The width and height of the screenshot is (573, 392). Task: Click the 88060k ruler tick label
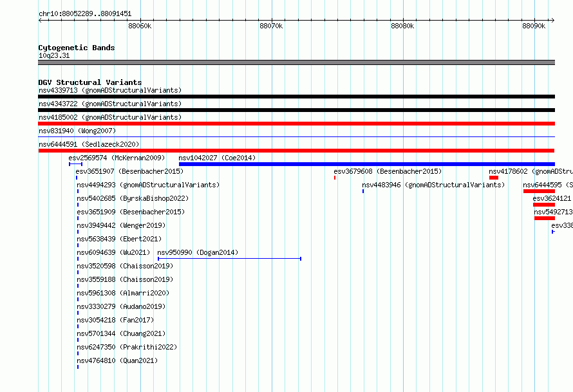140,26
